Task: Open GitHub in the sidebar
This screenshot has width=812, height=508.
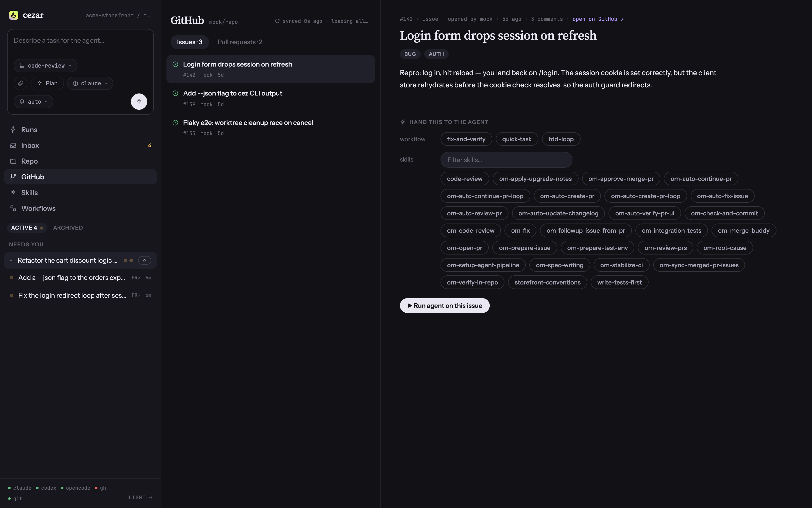Action: 80,177
